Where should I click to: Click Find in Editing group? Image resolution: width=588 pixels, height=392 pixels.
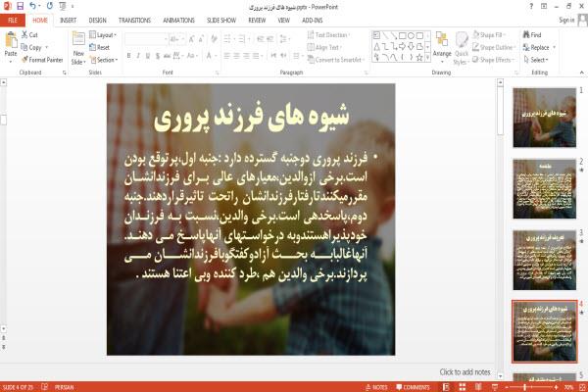point(532,35)
